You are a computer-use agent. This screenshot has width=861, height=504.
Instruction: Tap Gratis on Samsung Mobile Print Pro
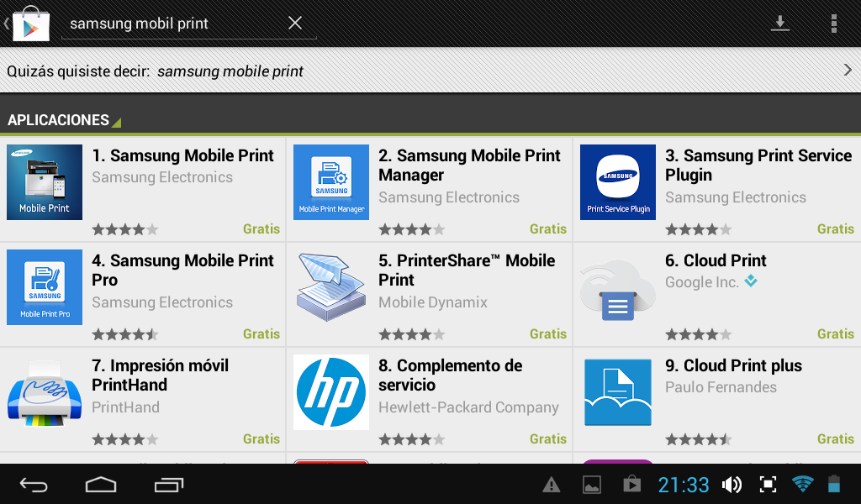click(261, 334)
